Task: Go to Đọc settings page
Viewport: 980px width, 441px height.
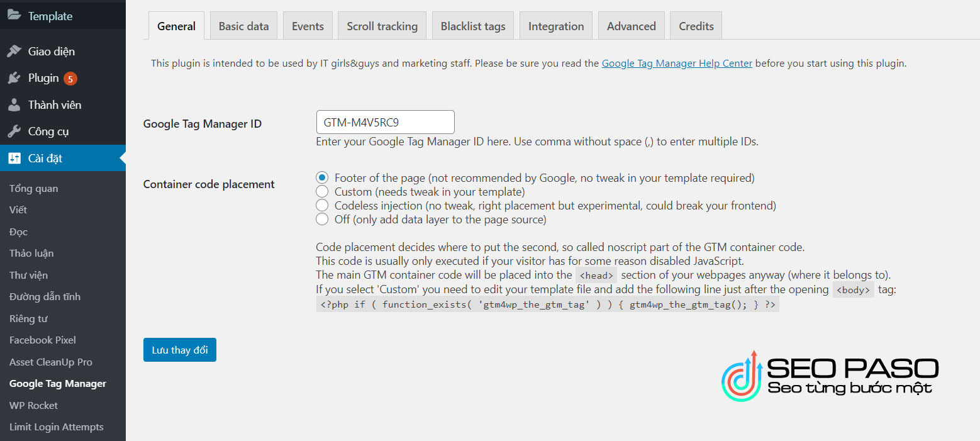Action: click(x=18, y=232)
